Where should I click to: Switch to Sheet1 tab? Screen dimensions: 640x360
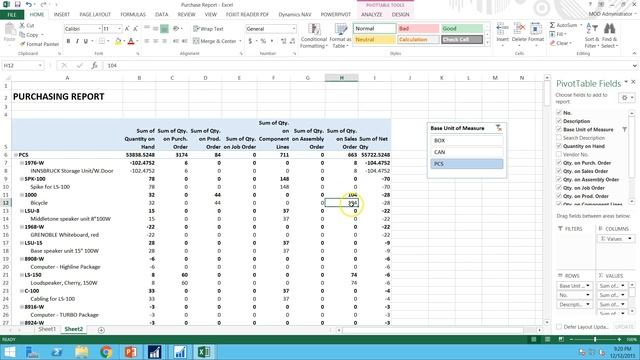point(47,329)
